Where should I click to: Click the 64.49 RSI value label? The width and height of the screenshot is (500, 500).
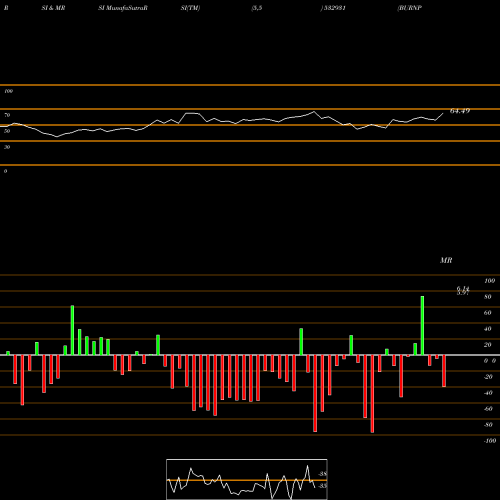click(460, 111)
